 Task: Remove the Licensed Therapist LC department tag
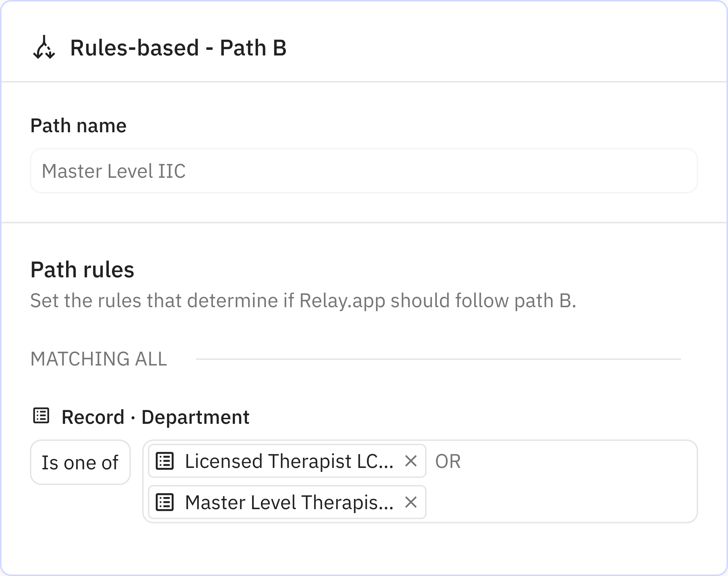(411, 462)
